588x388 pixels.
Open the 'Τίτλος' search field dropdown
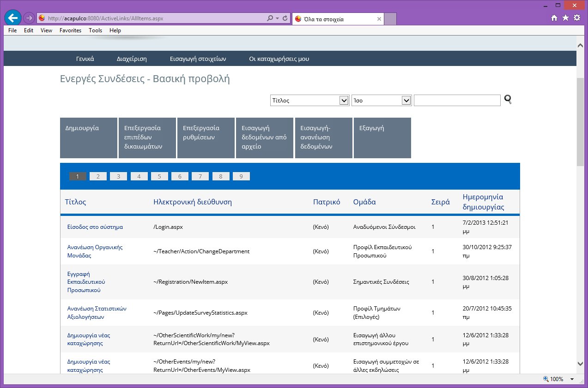309,101
